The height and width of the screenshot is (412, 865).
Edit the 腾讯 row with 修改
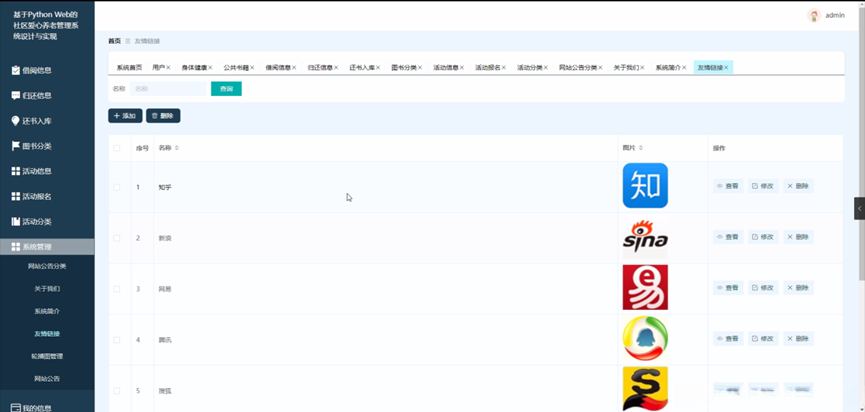click(x=763, y=339)
